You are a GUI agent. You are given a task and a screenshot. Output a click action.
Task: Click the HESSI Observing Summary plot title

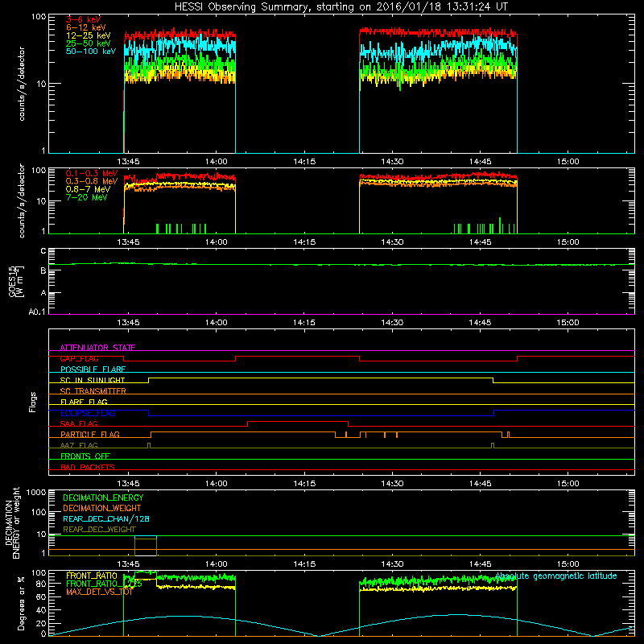pos(341,7)
